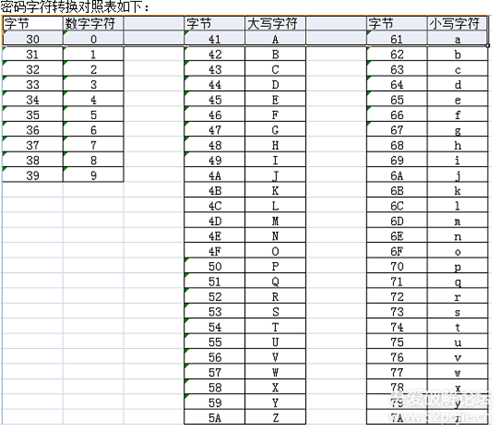Select the byte cell 68
The width and height of the screenshot is (500, 432).
click(x=397, y=145)
